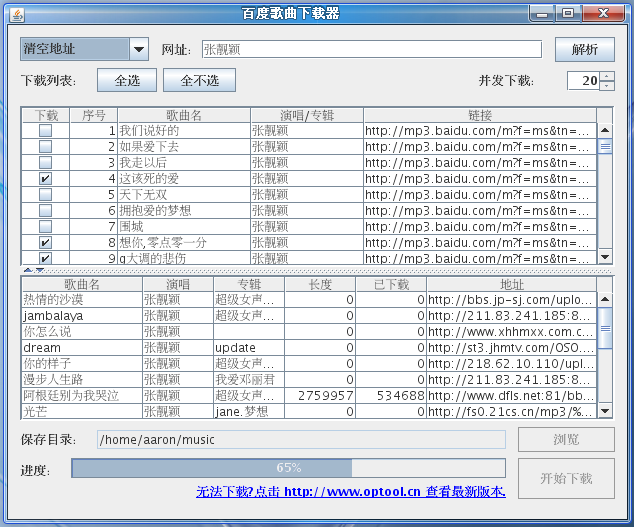Click the 并发下载 value field showing 20
The height and width of the screenshot is (527, 634).
click(x=583, y=81)
